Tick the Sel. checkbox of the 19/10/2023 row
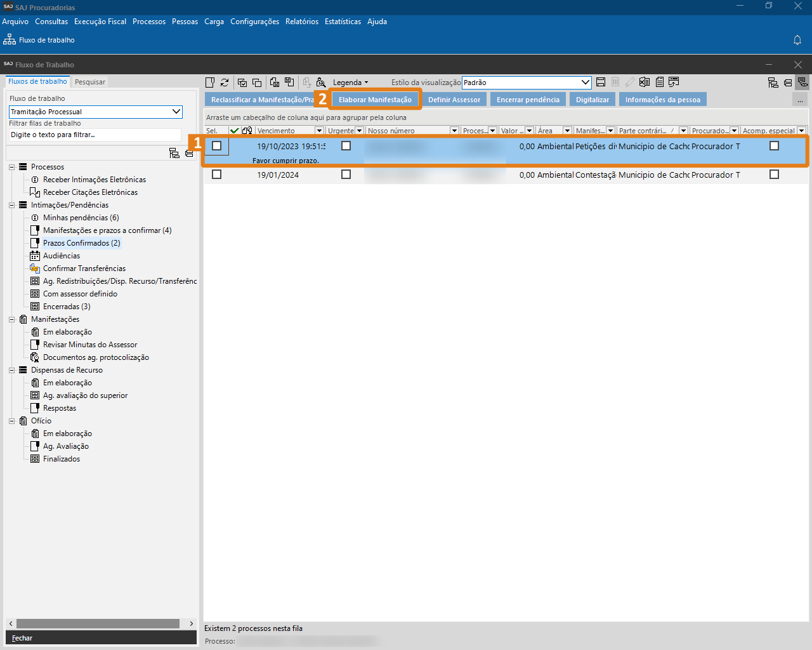812x650 pixels. pyautogui.click(x=217, y=146)
